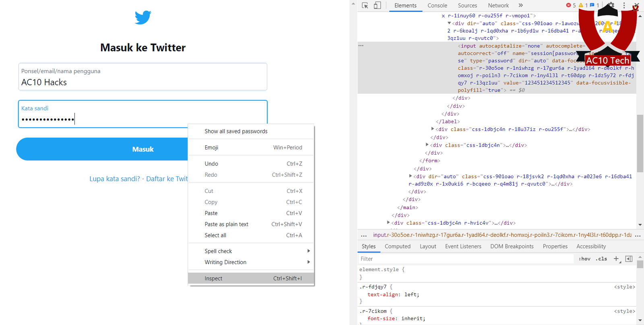The image size is (644, 325).
Task: Choose Inspect from the context menu
Action: [251, 278]
